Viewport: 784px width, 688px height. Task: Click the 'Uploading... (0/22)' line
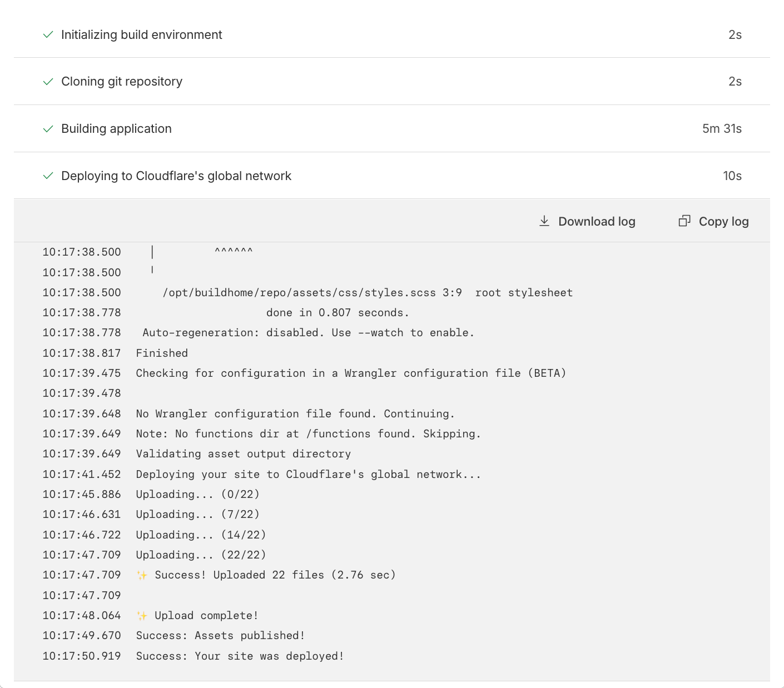[x=198, y=494]
